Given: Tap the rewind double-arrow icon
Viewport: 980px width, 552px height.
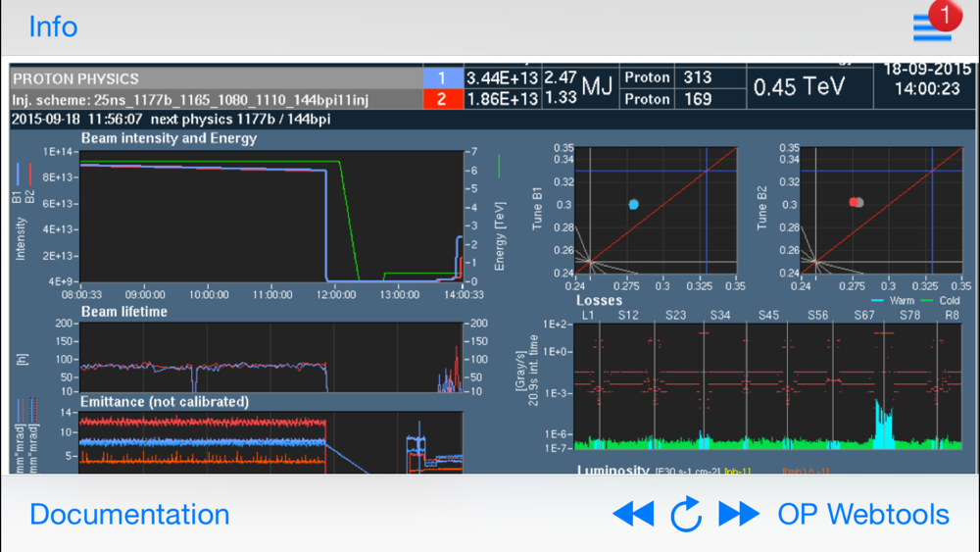Looking at the screenshot, I should coord(633,514).
